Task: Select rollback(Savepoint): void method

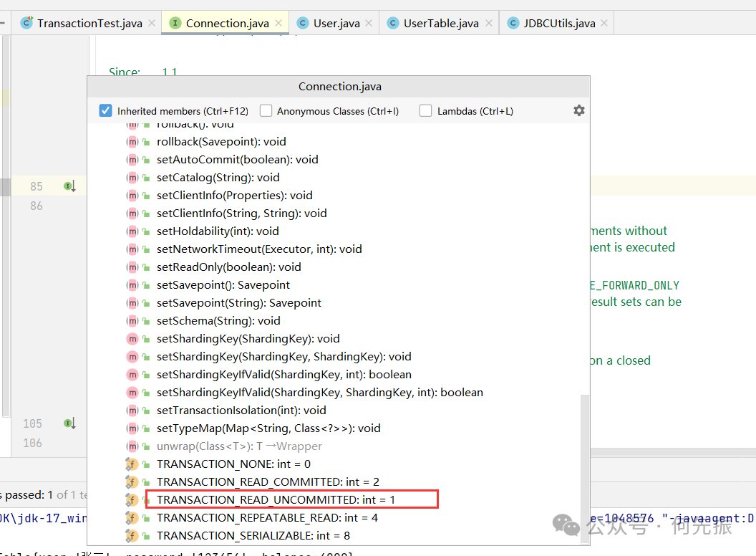Action: 221,142
